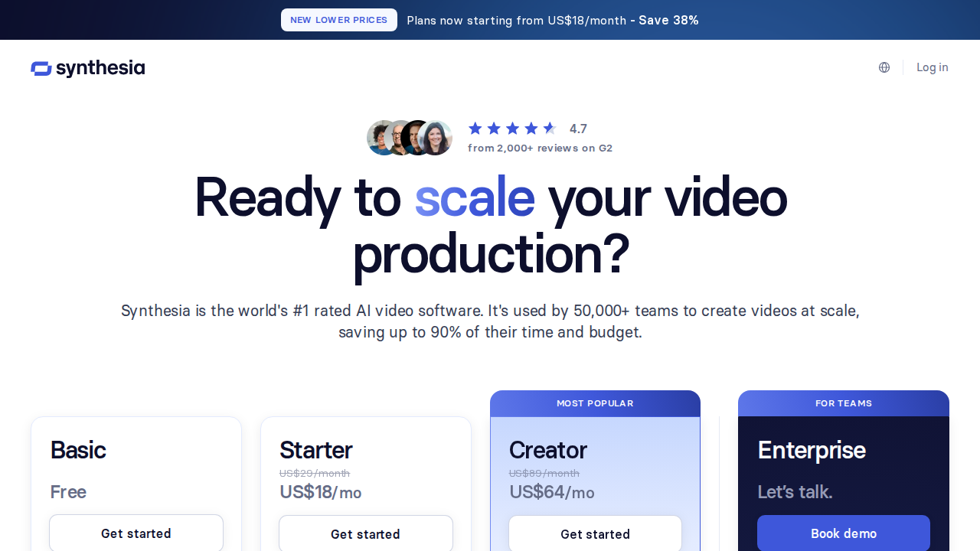Click the struck-through 'US$89/month' price
980x551 pixels.
(544, 473)
